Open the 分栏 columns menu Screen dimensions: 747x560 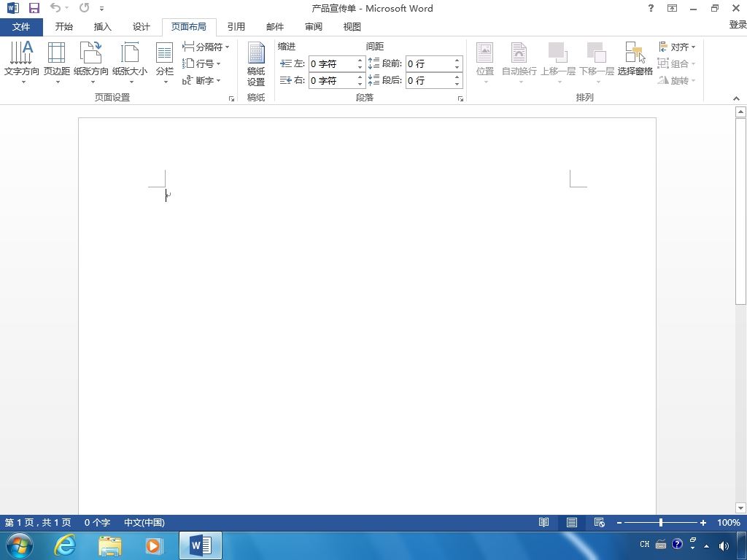pos(165,63)
